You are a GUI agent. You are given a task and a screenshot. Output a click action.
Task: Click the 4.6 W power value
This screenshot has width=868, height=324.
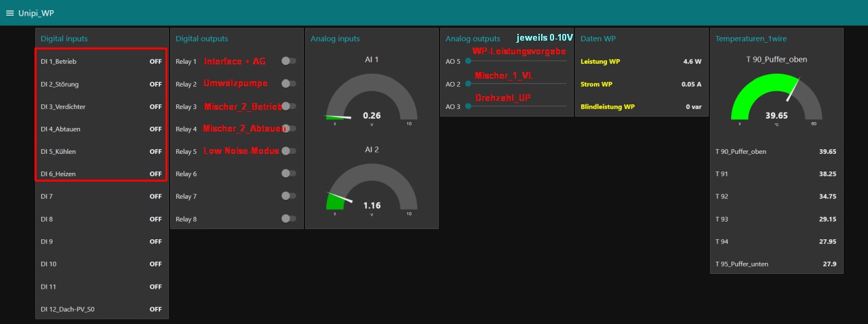click(x=692, y=62)
